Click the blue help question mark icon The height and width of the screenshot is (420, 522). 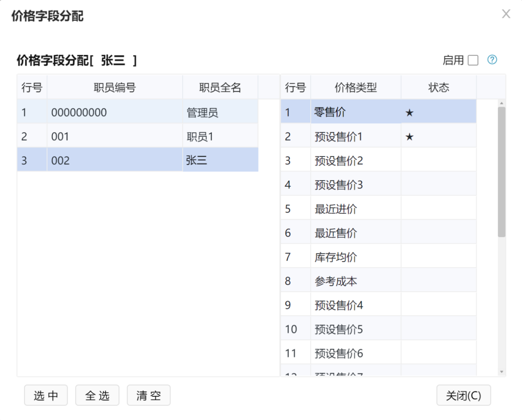pos(492,60)
